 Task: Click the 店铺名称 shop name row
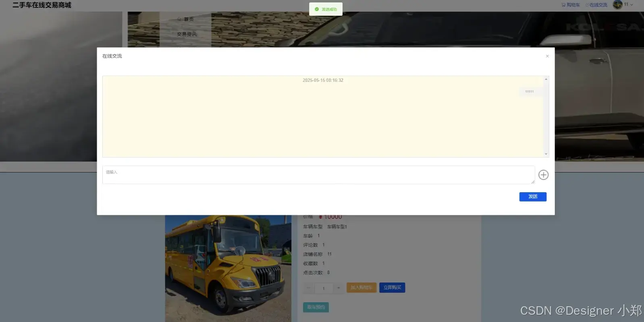[x=318, y=254]
